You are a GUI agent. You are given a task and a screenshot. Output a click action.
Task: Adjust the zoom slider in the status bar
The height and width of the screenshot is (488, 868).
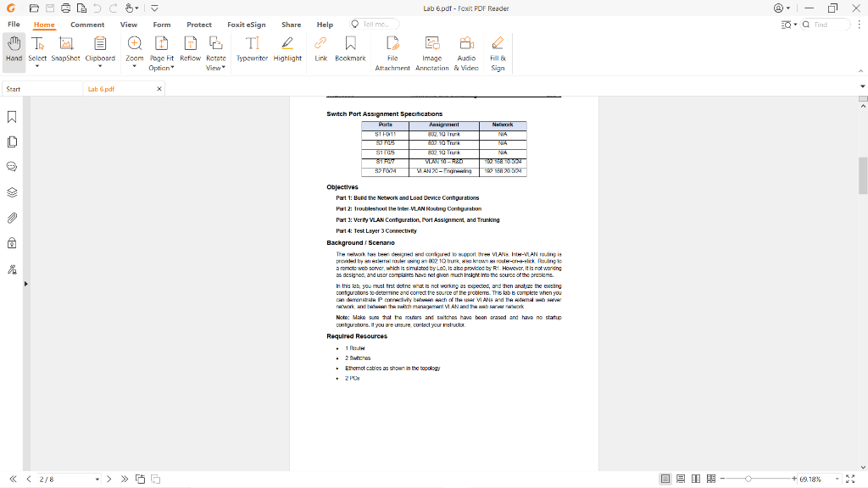pyautogui.click(x=749, y=478)
